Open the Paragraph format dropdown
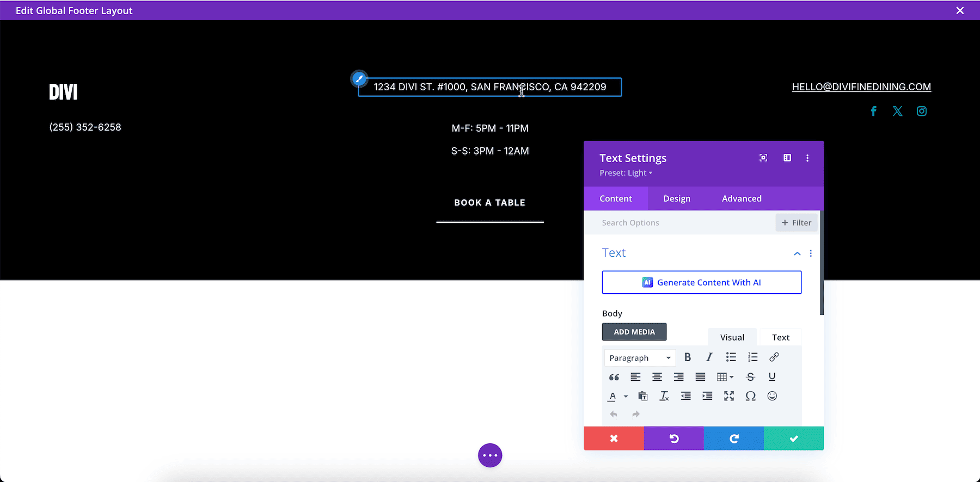This screenshot has width=980, height=482. [640, 358]
